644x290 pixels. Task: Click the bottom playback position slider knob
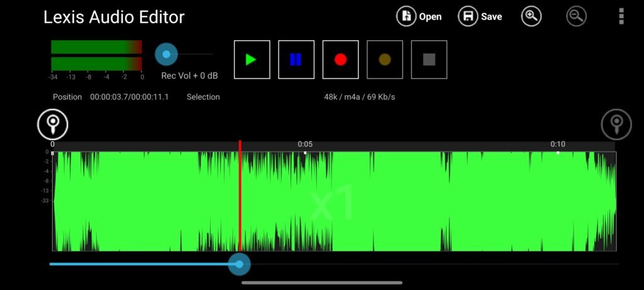click(239, 264)
